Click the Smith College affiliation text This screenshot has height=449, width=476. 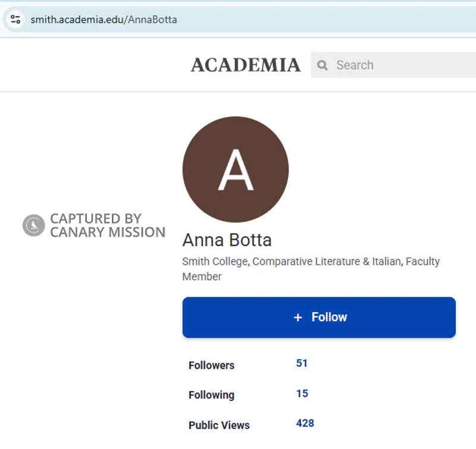pos(311,269)
